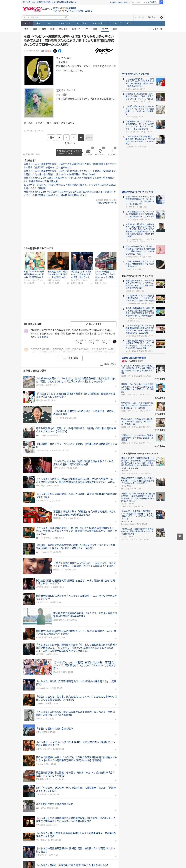The height and width of the screenshot is (868, 186).
Task: Click the 新しい視点 exclamation reaction
Action: point(112,151)
